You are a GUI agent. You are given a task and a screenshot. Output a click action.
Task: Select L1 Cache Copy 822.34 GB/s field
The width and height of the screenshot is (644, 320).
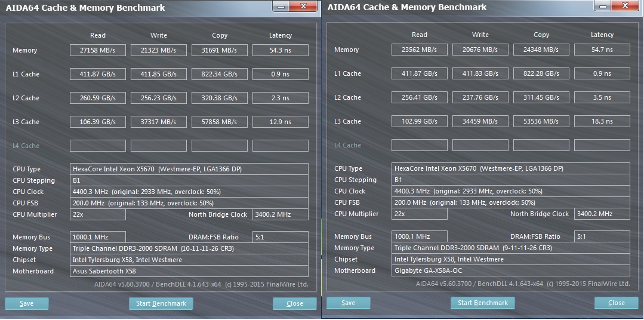pyautogui.click(x=219, y=74)
